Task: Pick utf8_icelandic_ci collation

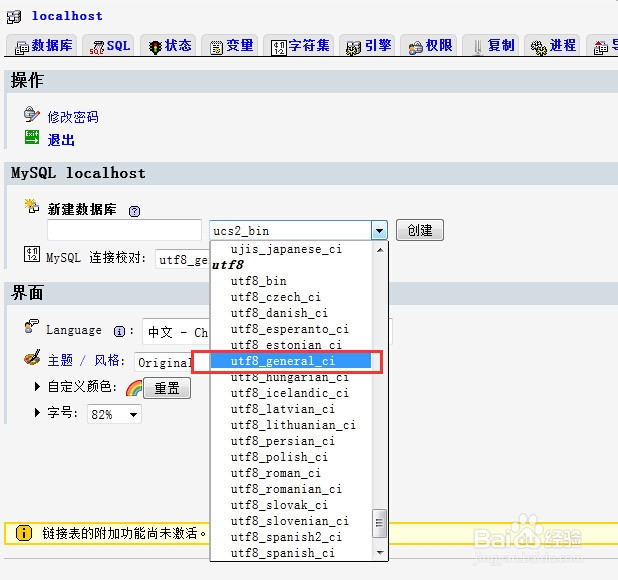Action: coord(290,393)
